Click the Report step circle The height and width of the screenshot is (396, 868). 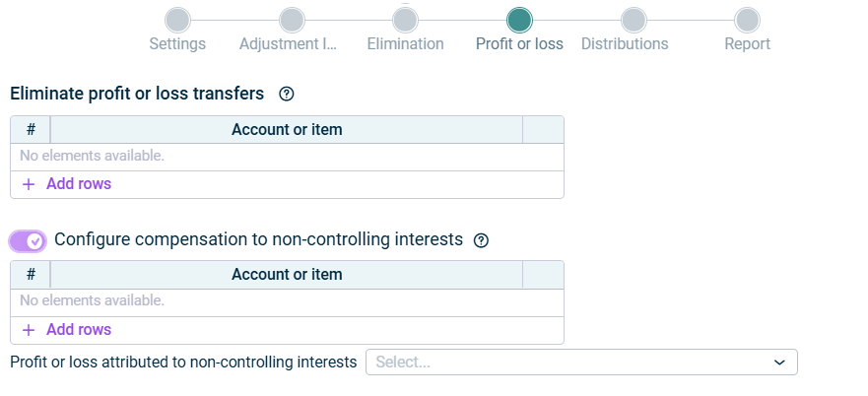tap(747, 20)
